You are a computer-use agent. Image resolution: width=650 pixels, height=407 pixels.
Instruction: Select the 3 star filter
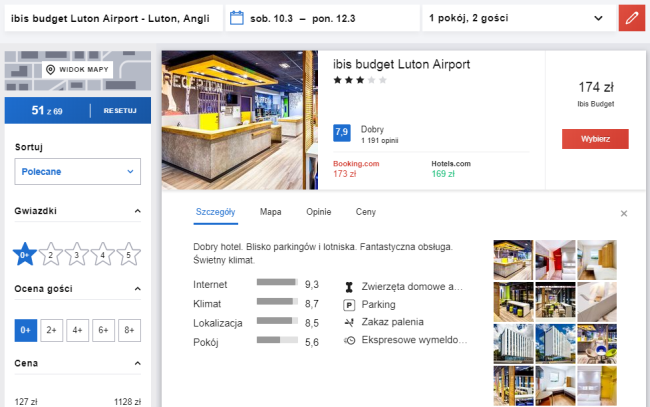click(77, 254)
